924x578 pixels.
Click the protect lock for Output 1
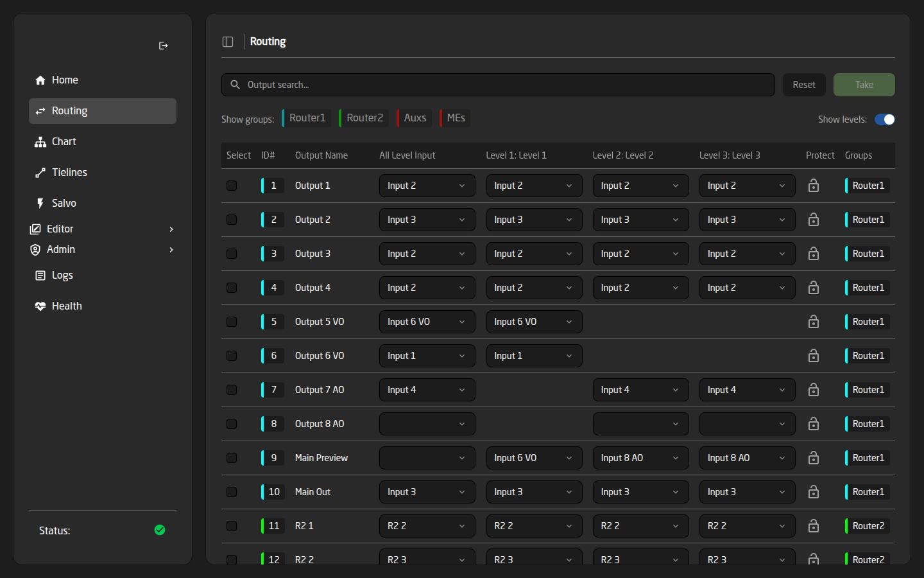pyautogui.click(x=814, y=186)
